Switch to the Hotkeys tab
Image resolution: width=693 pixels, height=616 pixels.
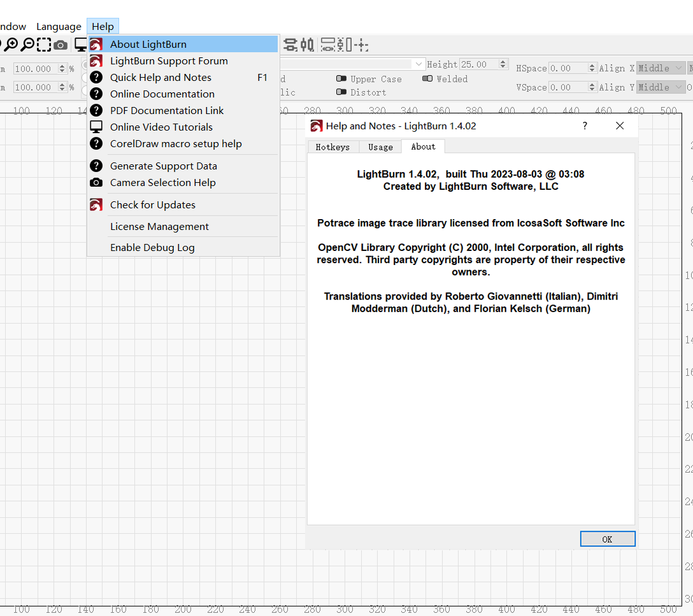coord(332,147)
